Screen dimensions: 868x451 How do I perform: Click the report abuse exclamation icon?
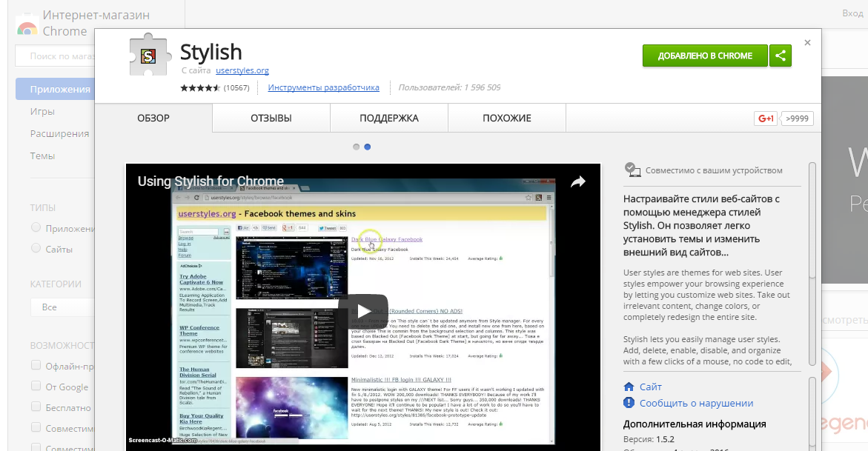point(629,403)
